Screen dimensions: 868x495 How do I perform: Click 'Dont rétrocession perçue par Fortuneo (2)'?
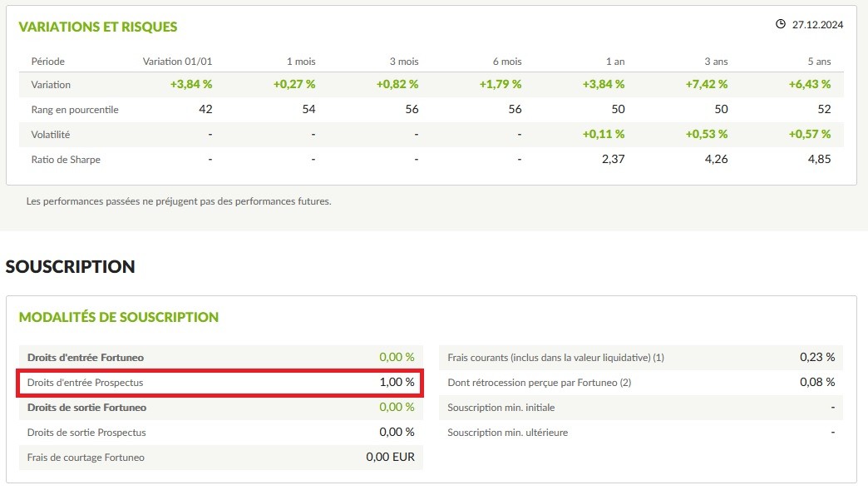click(540, 383)
